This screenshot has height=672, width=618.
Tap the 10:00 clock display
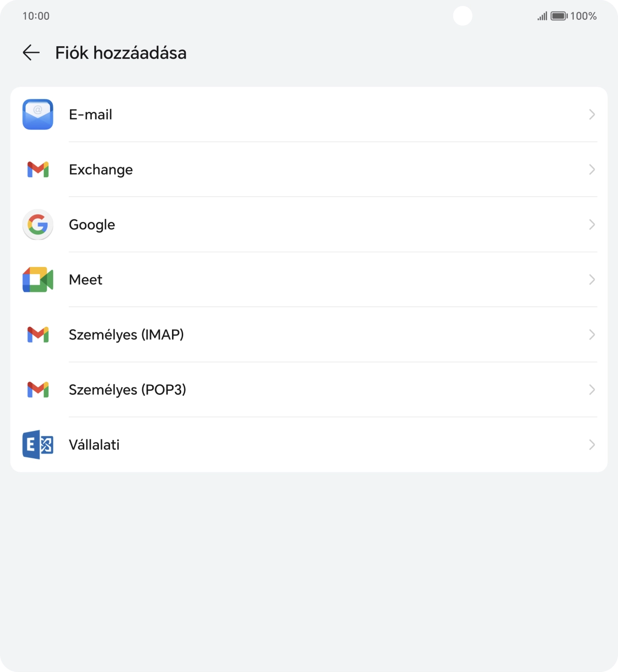tap(36, 16)
